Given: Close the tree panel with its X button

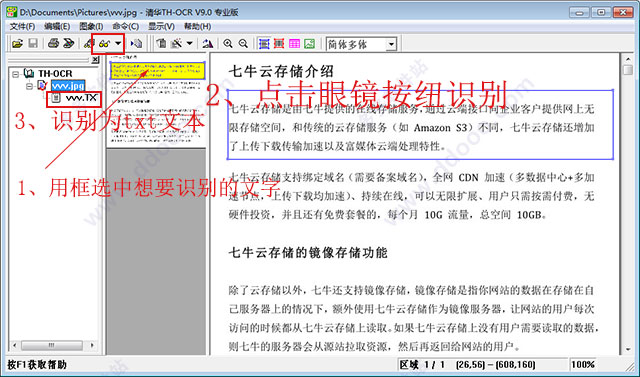Looking at the screenshot, I should (95, 60).
